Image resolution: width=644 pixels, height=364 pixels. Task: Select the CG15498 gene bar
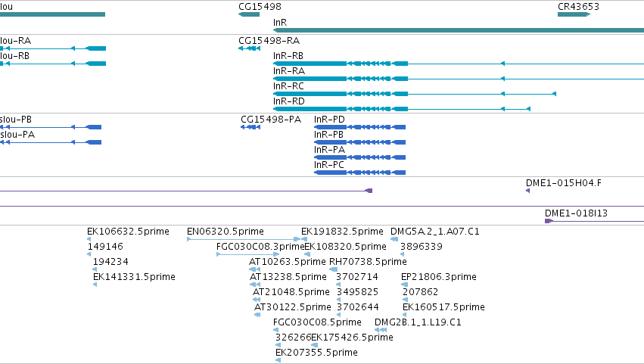[249, 14]
